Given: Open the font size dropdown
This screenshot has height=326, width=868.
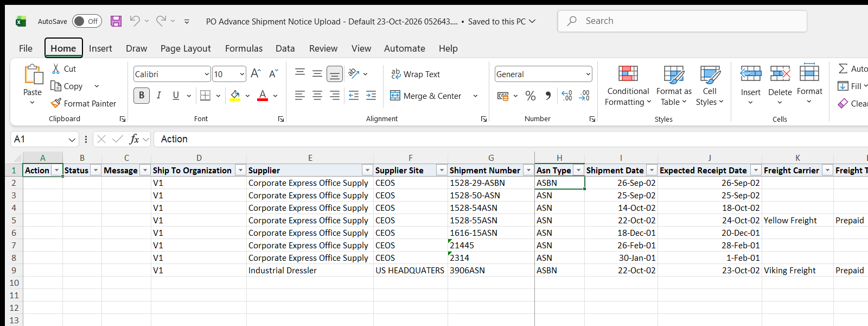Looking at the screenshot, I should tap(242, 74).
